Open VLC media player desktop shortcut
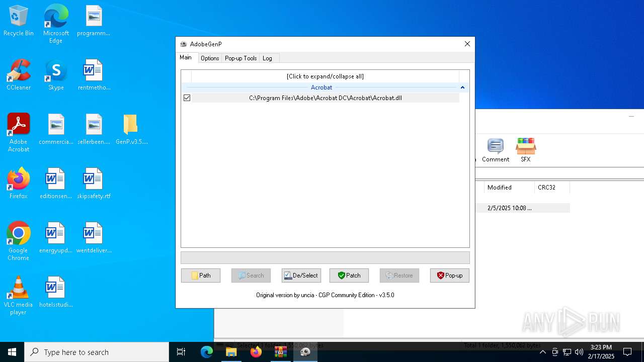The height and width of the screenshot is (362, 644). pos(19,296)
